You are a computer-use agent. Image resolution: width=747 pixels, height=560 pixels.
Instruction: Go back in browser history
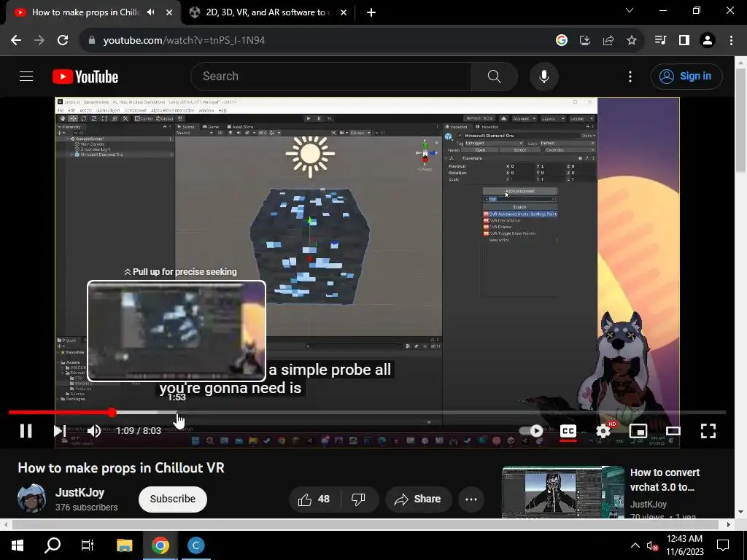tap(16, 40)
